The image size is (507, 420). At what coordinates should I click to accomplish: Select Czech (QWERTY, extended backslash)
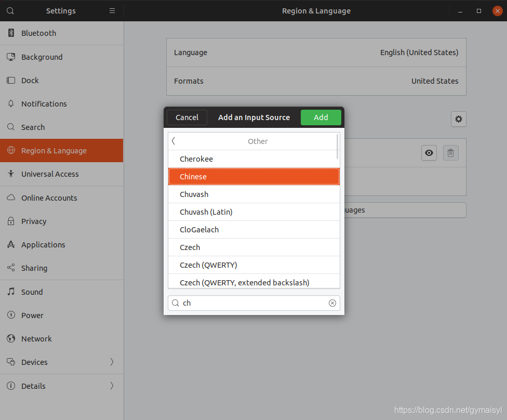pos(254,282)
